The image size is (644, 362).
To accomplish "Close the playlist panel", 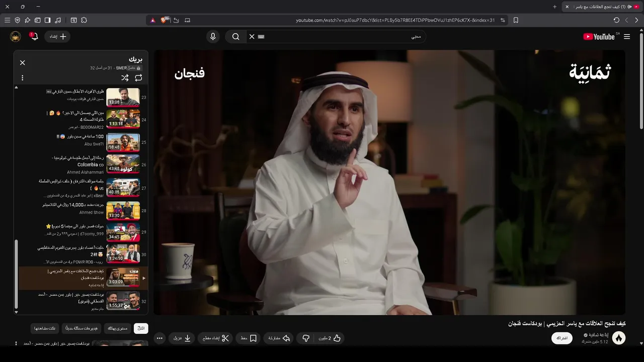I will pyautogui.click(x=22, y=62).
